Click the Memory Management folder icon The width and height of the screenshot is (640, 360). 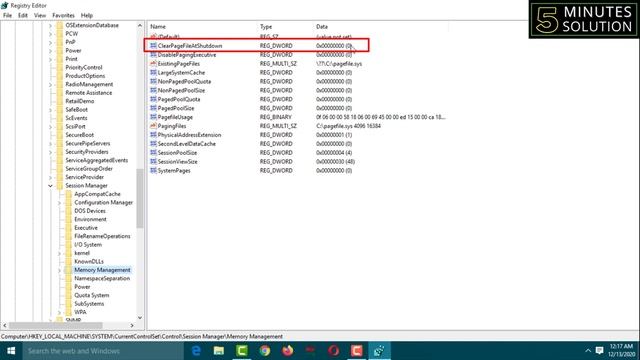[68, 270]
